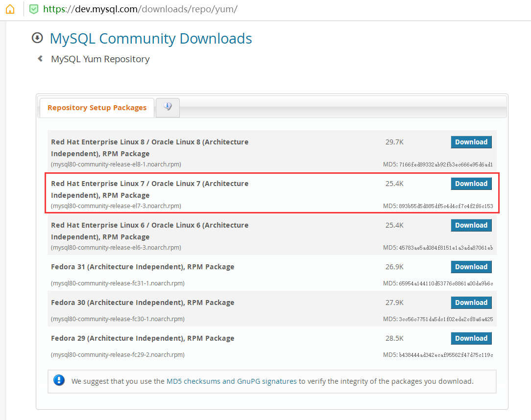Image resolution: width=531 pixels, height=420 pixels.
Task: Open the MySQL Community Downloads heading link
Action: coord(151,39)
